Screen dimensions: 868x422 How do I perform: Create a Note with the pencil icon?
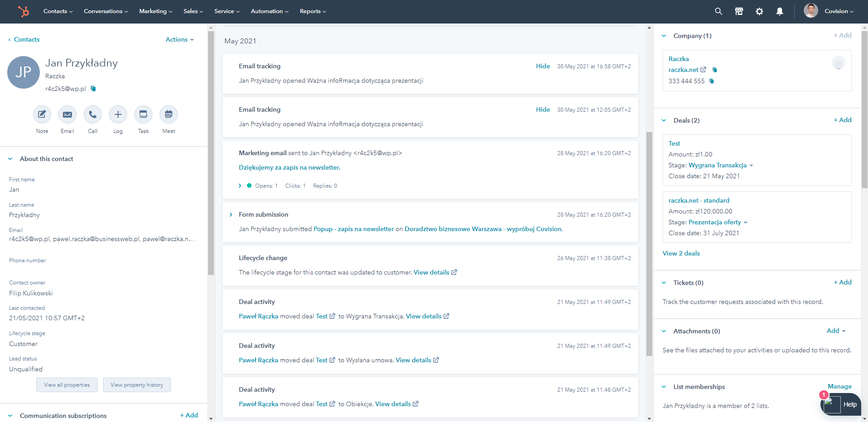point(42,114)
